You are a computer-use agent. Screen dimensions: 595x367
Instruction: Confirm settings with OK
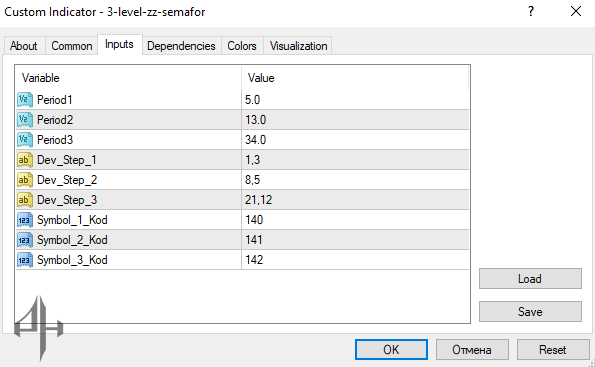click(391, 350)
